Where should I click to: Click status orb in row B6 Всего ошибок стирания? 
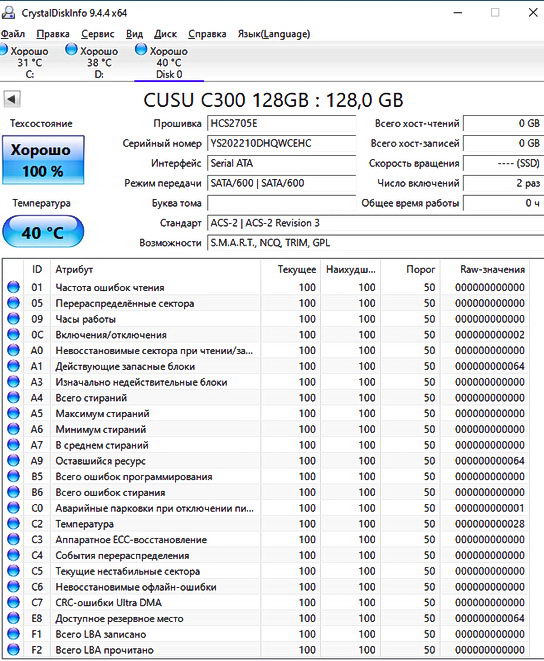[13, 492]
